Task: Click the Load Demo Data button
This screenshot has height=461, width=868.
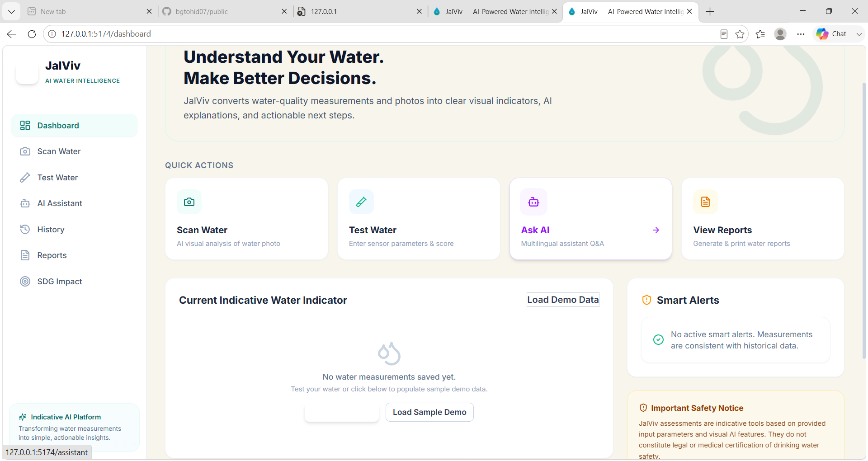Action: (x=563, y=300)
